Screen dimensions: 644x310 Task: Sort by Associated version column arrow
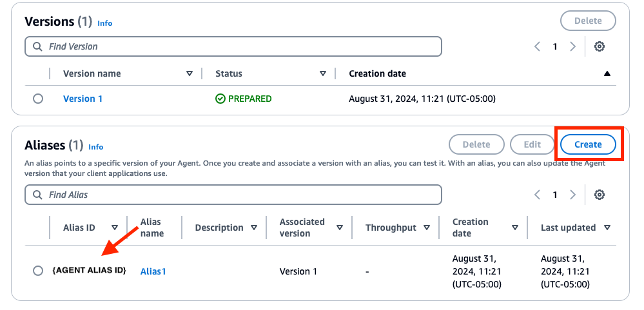point(340,228)
